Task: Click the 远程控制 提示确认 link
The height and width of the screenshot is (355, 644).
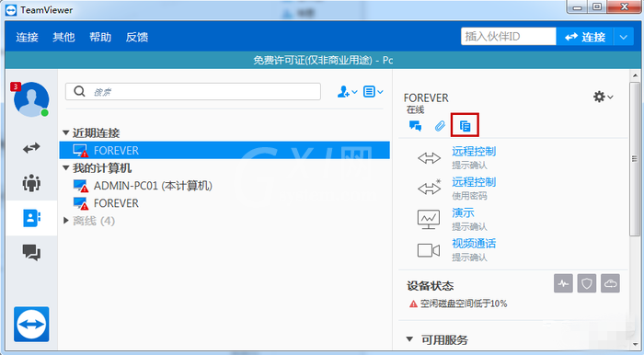Action: click(x=474, y=152)
